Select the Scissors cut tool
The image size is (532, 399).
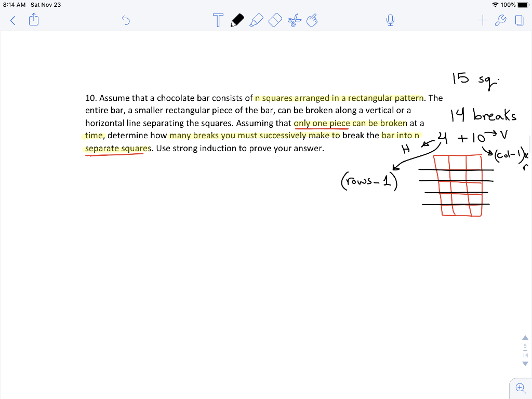[x=294, y=20]
